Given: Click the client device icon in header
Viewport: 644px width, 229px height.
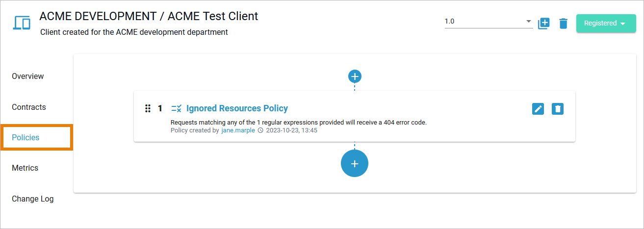Looking at the screenshot, I should [x=22, y=23].
